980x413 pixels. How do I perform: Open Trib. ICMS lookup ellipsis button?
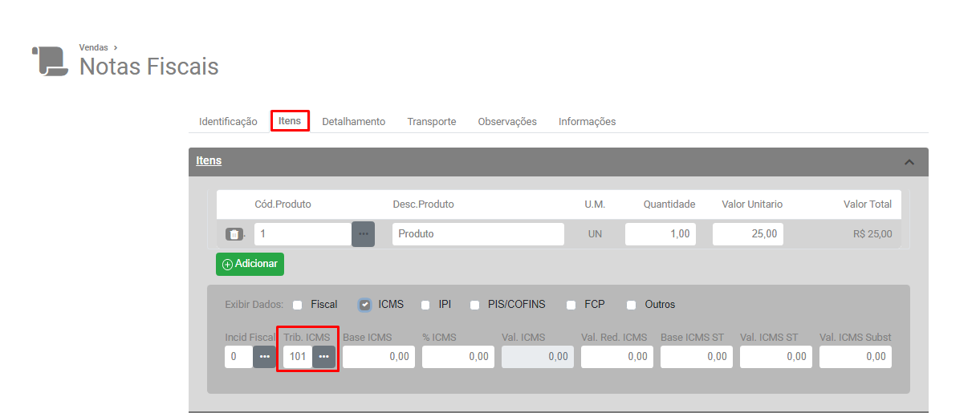point(323,357)
